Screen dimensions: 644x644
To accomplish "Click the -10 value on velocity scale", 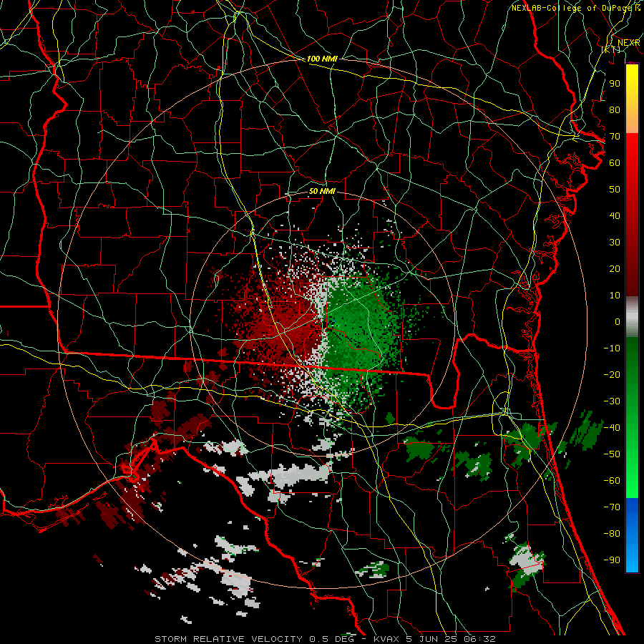I will [x=612, y=348].
